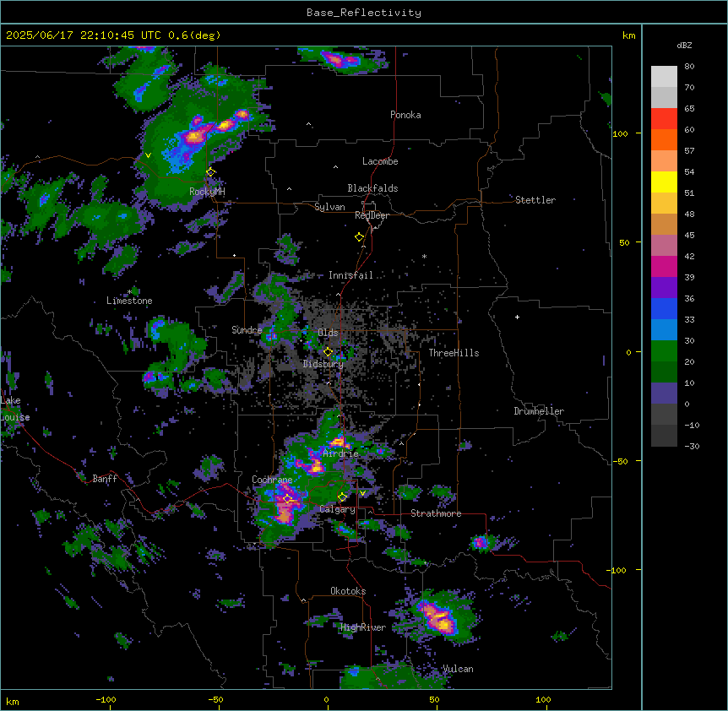
Task: Click the RockyMH label
Action: pos(207,192)
